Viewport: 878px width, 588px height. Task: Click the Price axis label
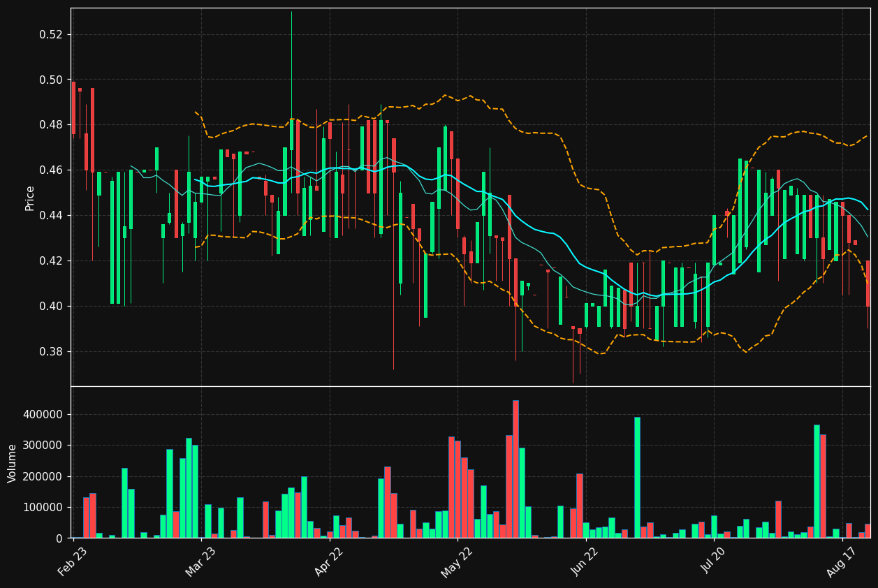tap(30, 198)
